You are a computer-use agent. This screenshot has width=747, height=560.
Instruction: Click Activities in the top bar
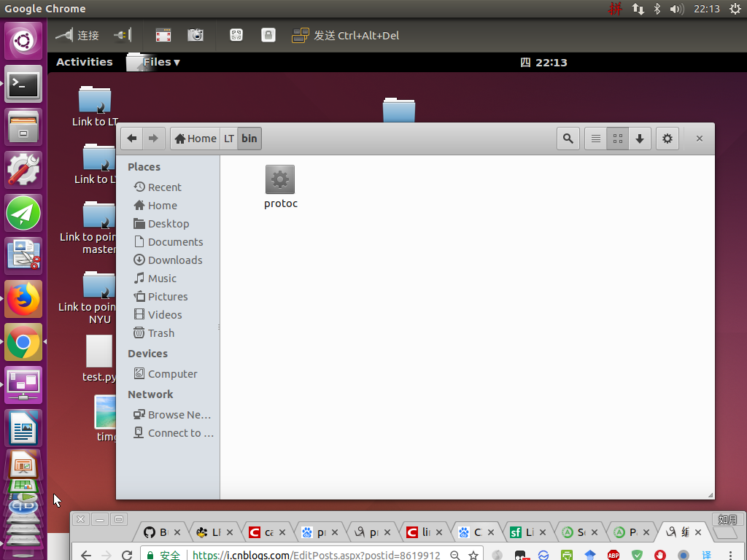(85, 62)
